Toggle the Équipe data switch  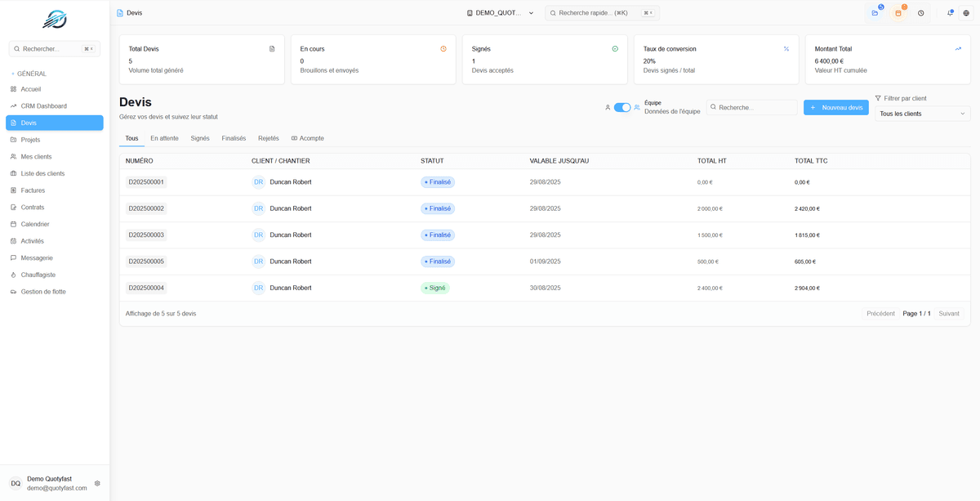(x=621, y=107)
